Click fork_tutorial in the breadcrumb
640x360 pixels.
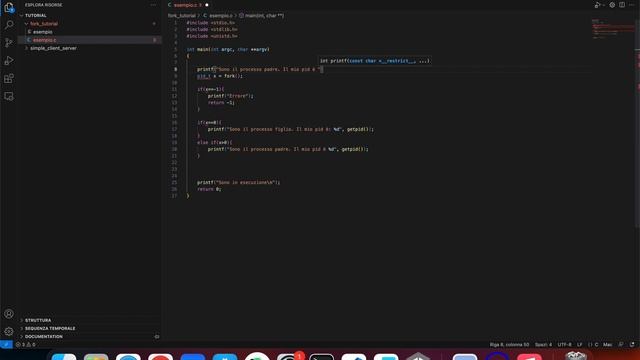click(x=182, y=16)
